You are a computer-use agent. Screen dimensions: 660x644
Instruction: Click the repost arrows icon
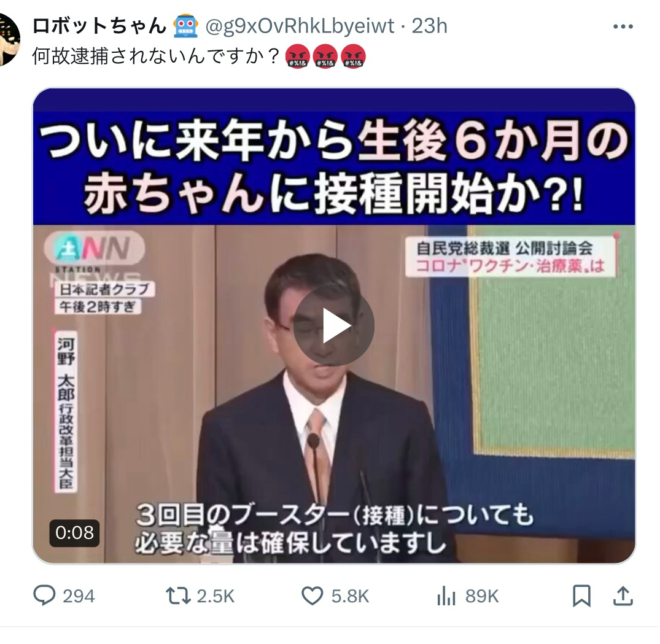(x=178, y=596)
